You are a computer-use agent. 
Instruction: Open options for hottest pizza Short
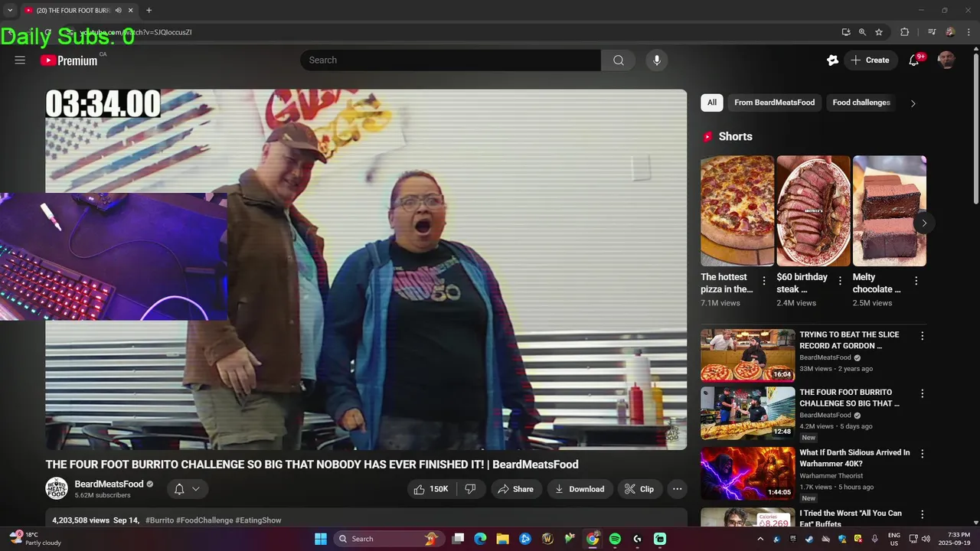(763, 281)
